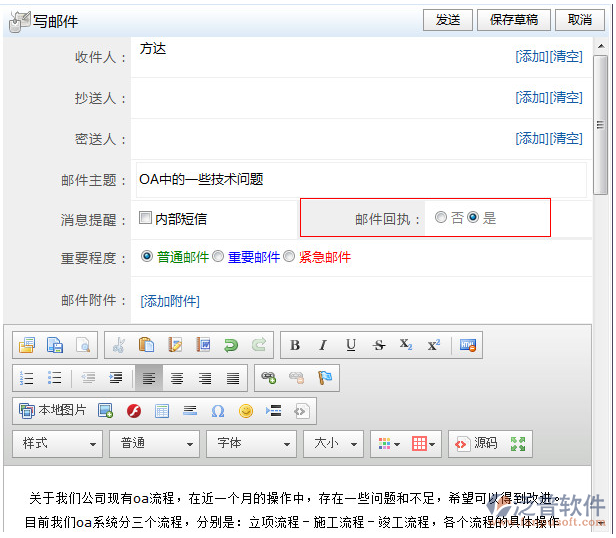This screenshot has height=538, width=616.
Task: Select 否 for 邮件回执
Action: click(441, 218)
